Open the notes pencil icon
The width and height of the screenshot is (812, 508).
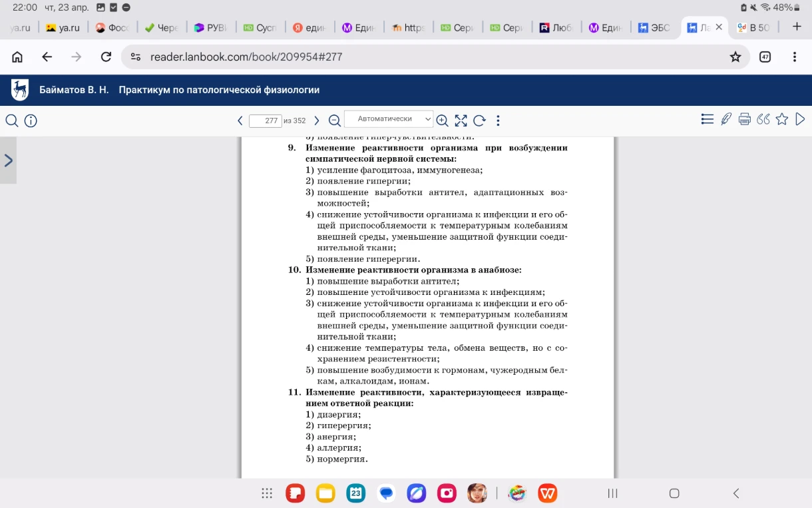(726, 119)
